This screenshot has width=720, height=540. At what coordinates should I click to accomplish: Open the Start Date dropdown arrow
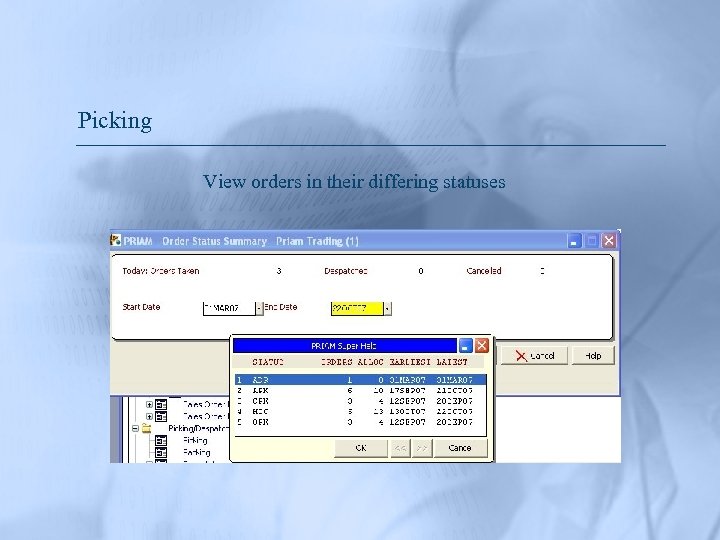click(x=259, y=308)
